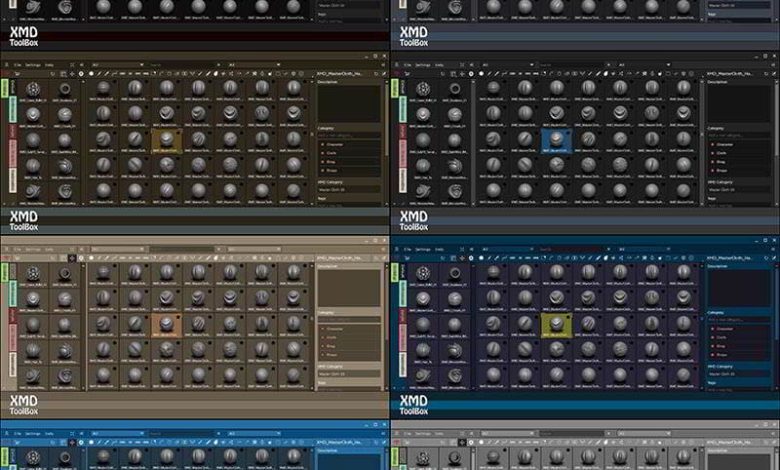The image size is (780, 470).
Task: Select the orange-highlighted brush in brown window
Action: tap(167, 141)
